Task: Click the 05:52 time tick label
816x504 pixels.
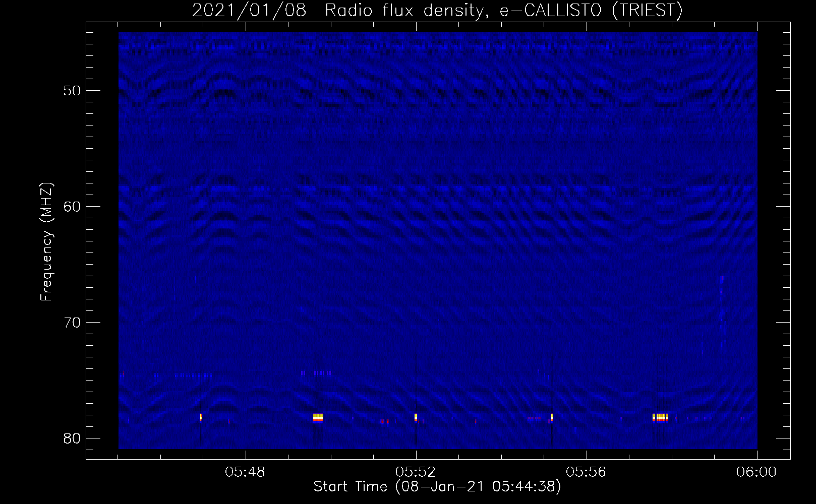Action: tap(416, 472)
